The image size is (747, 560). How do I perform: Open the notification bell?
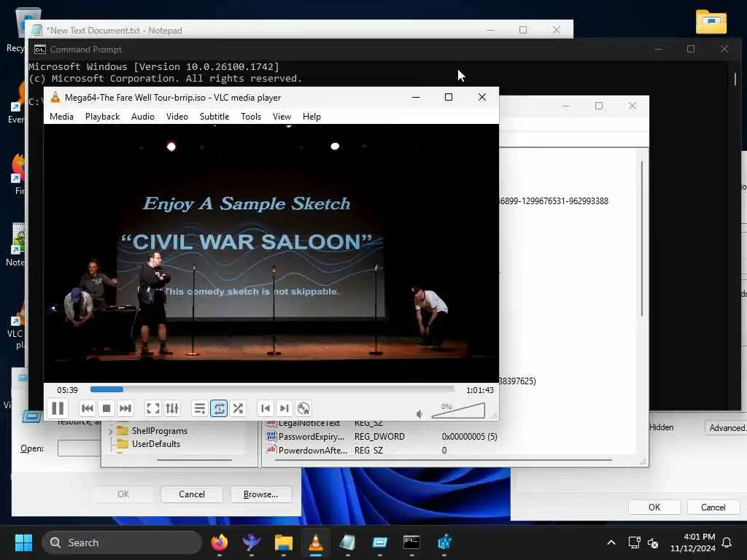[x=727, y=542]
